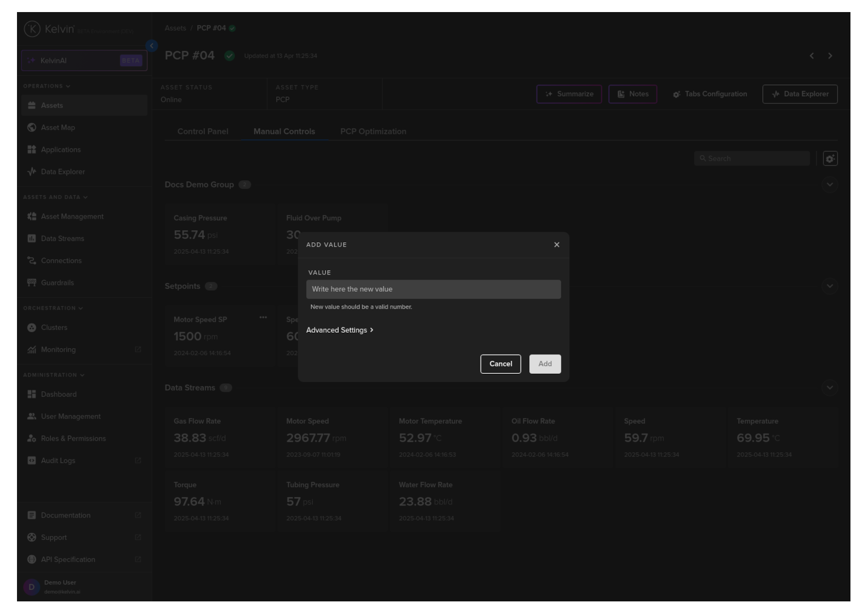
Task: Go to next asset arrow
Action: [x=830, y=56]
